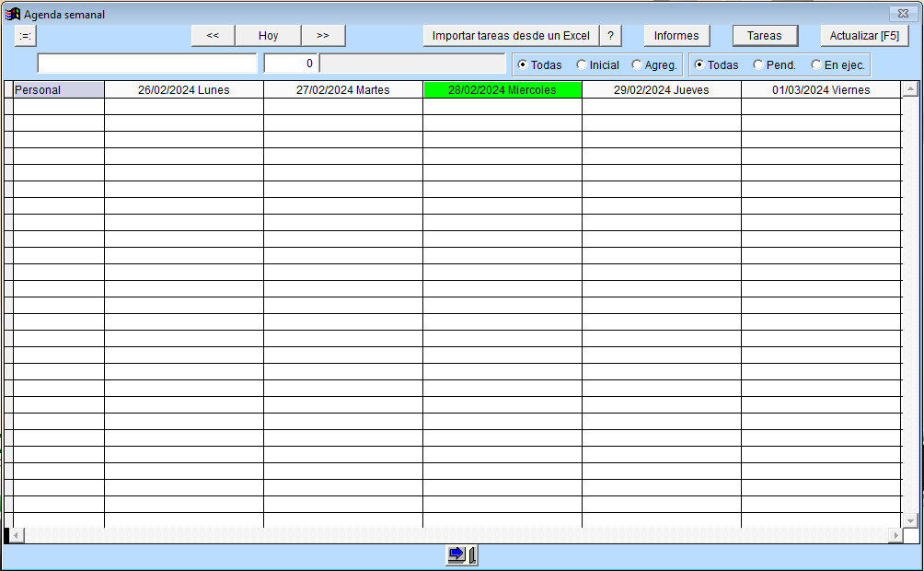Click the empty search text field

click(147, 64)
